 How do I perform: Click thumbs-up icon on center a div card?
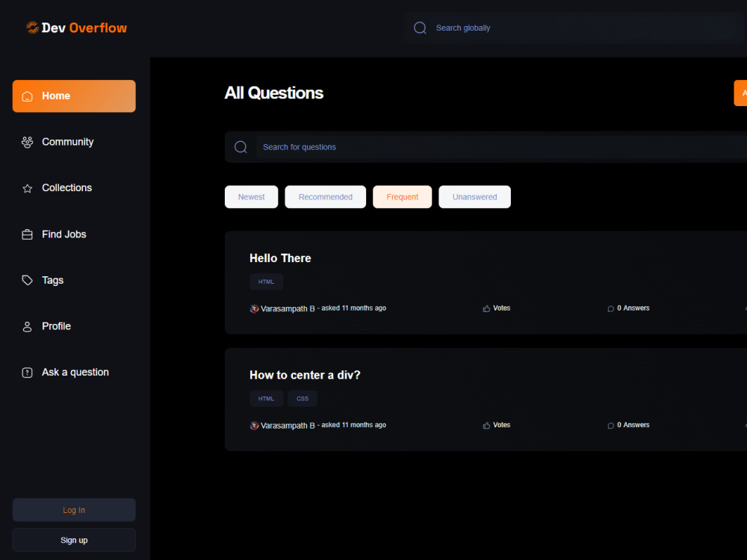pos(486,426)
